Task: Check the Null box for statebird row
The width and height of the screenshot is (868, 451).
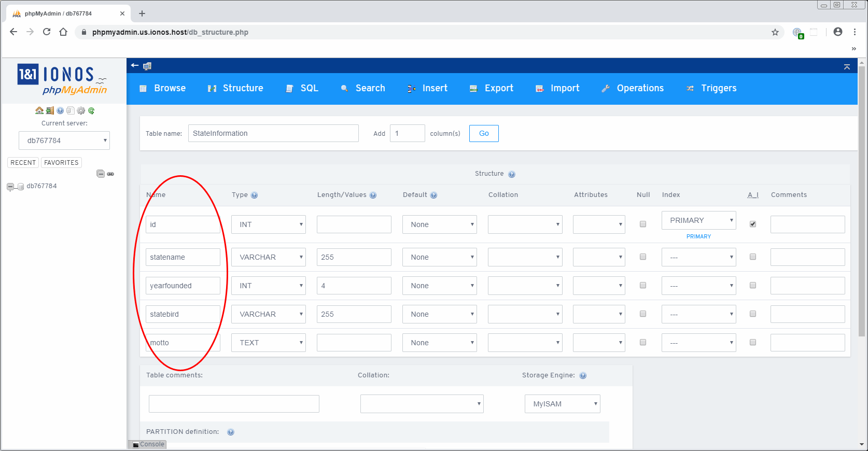Action: coord(643,314)
